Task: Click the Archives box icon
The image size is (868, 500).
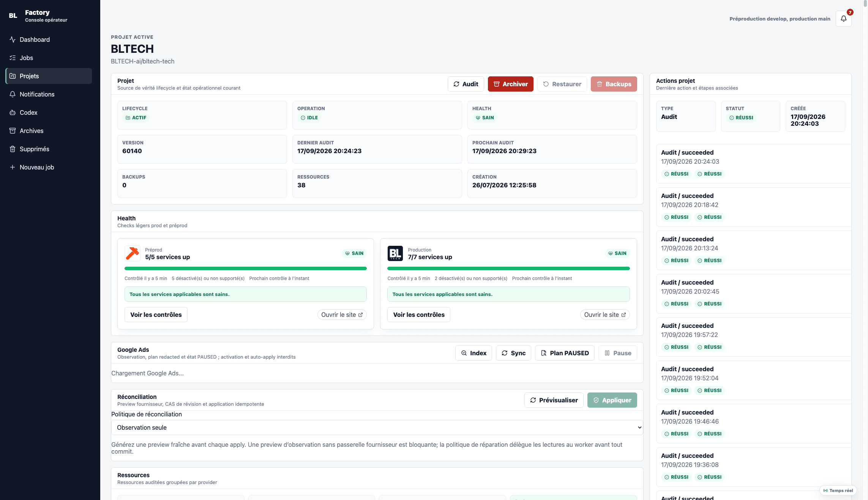Action: (x=13, y=131)
